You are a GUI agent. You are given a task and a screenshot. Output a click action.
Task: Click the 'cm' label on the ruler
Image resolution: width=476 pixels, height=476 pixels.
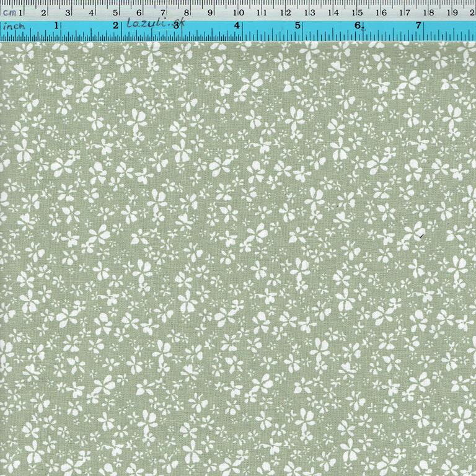click(x=10, y=13)
